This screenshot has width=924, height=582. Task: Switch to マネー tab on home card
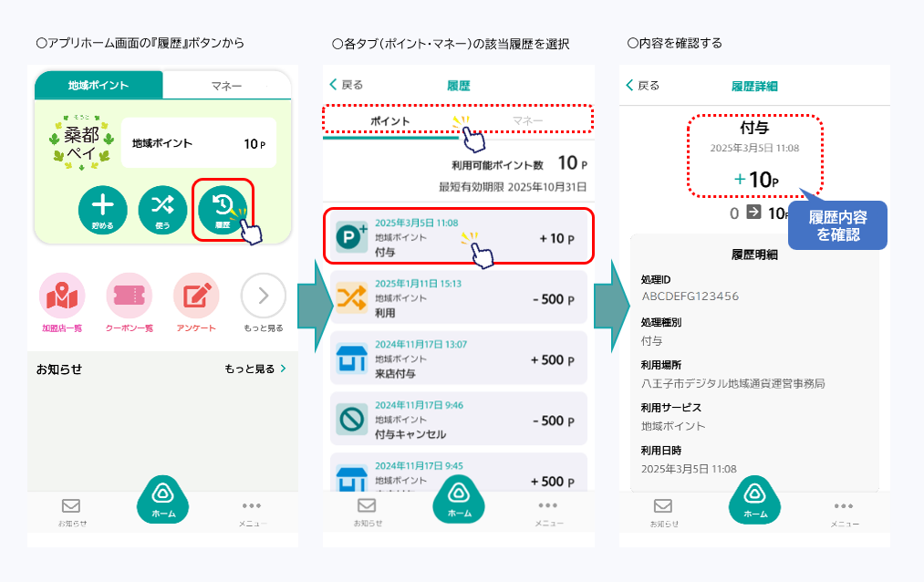(226, 86)
